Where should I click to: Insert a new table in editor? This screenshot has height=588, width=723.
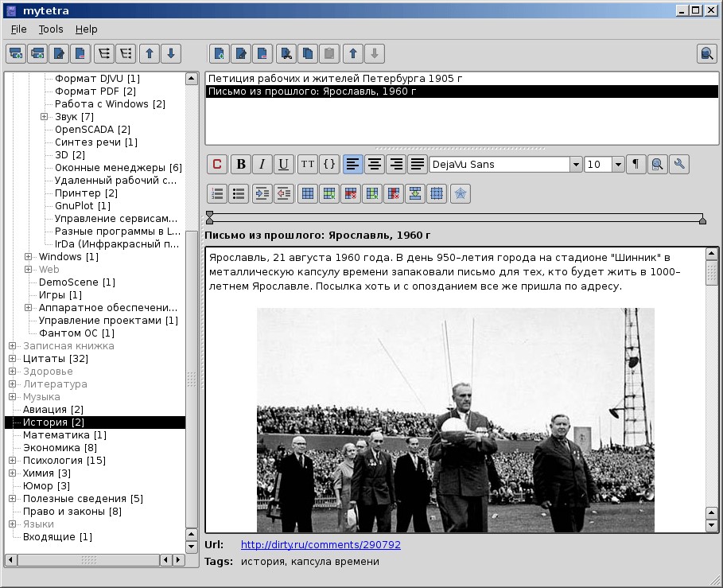coord(307,193)
